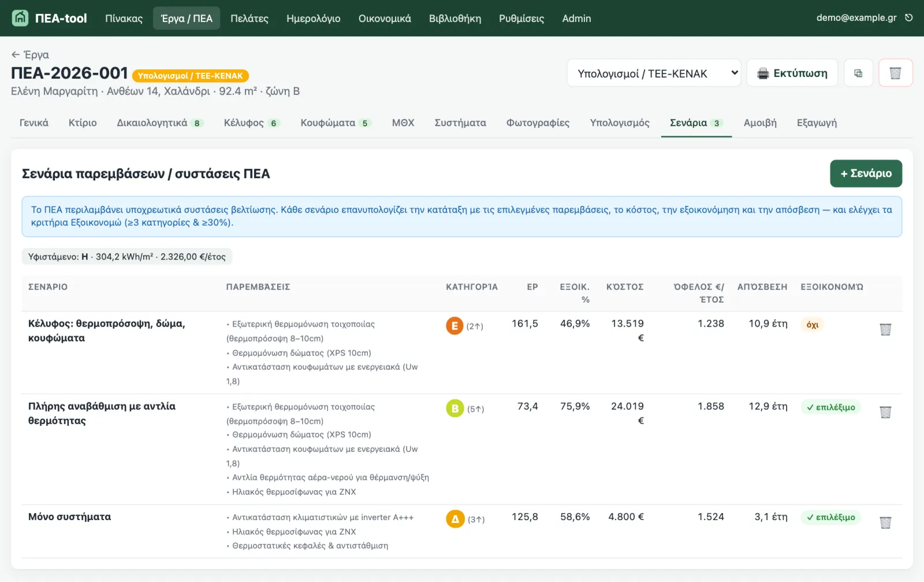Click the scenario name Κέλυφος: θερμοπρόσοψη, δώμα, κουφώματα
Screen dimensions: 924x582
[107, 331]
